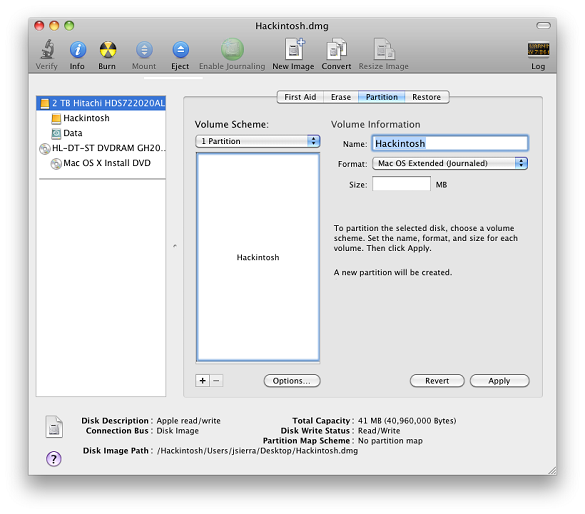
Task: Click the window resize grip corner
Action: [551, 471]
